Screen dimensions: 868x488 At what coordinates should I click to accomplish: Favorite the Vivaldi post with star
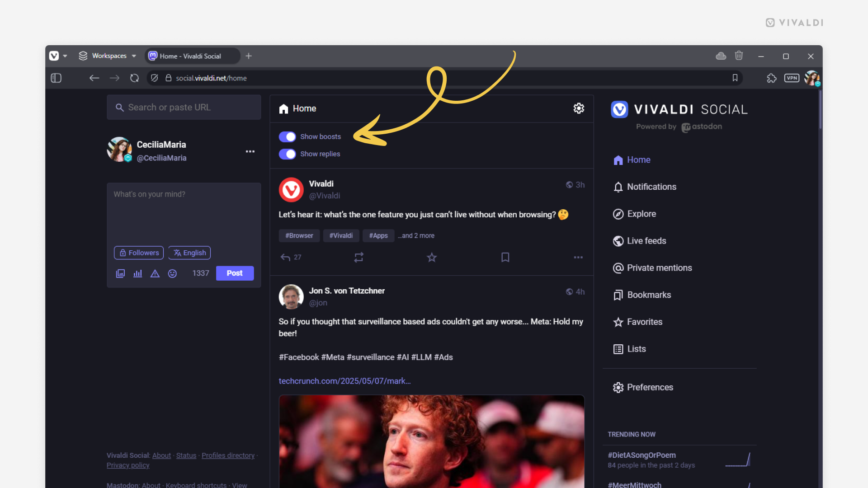click(432, 258)
